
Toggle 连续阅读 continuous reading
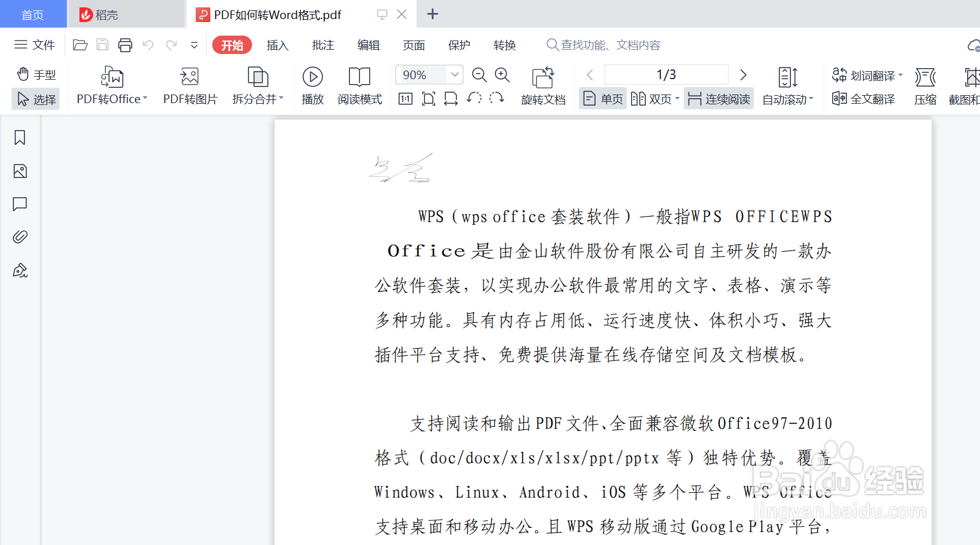(719, 99)
